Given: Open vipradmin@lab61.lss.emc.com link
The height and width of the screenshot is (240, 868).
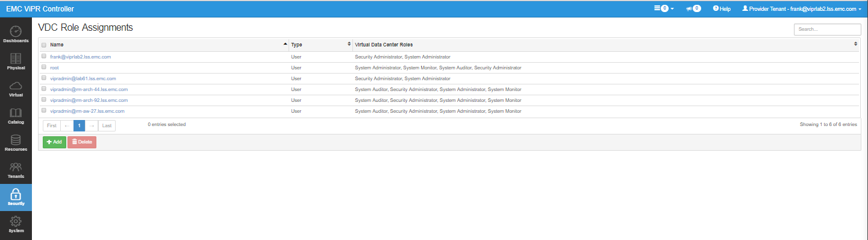Looking at the screenshot, I should click(x=83, y=78).
